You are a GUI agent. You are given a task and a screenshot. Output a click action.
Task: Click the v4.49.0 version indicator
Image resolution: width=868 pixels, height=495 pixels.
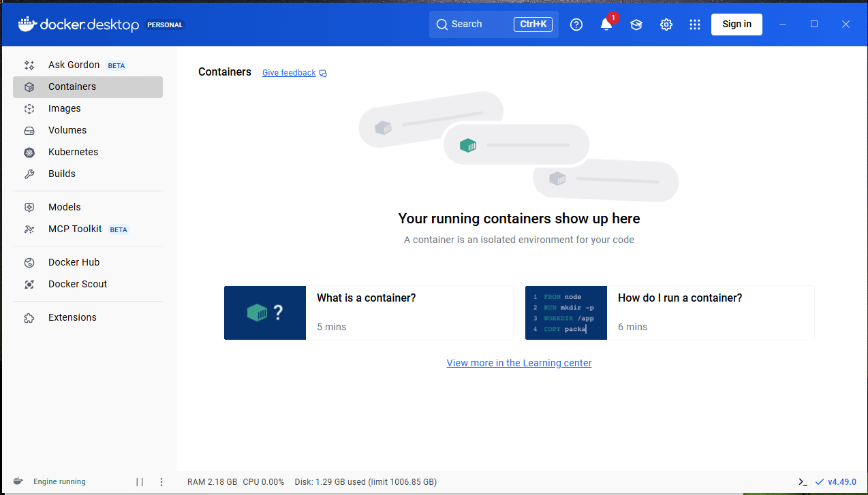(836, 482)
